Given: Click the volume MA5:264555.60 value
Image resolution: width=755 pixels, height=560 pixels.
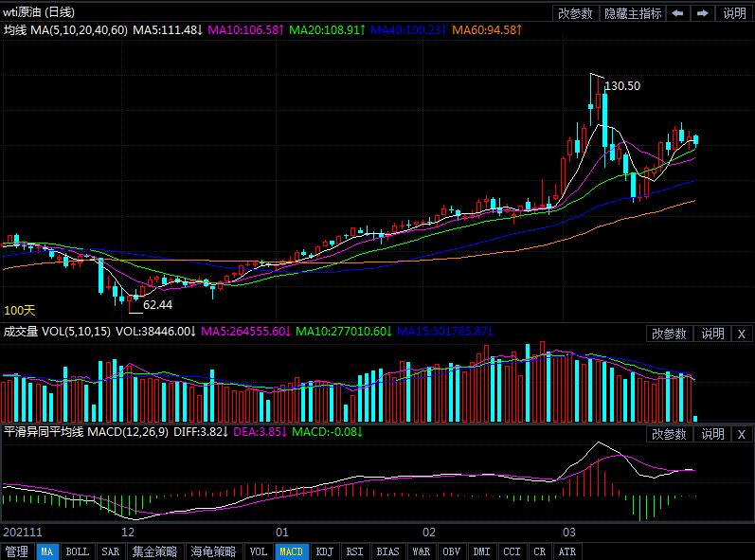Looking at the screenshot, I should [245, 332].
